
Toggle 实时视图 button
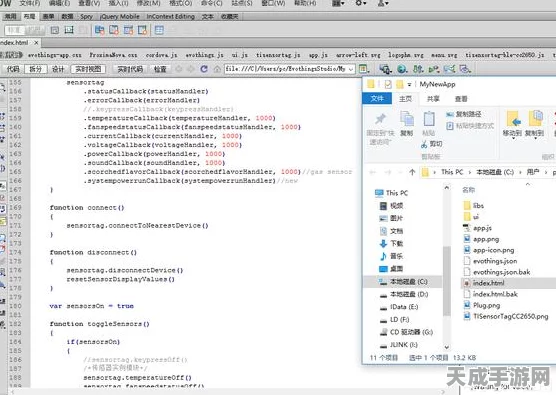pyautogui.click(x=88, y=69)
